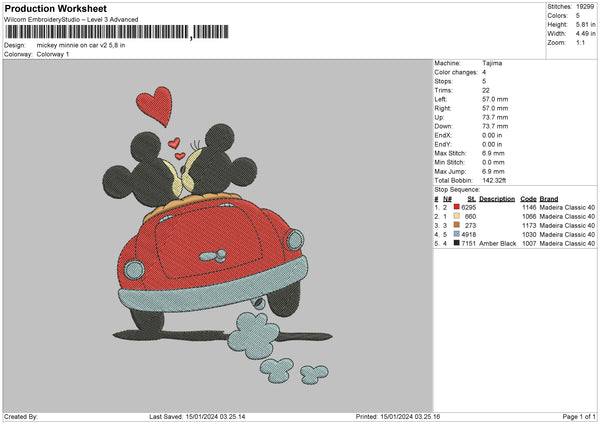Select the EndX value '0.00 in'
The image size is (600, 424).
coord(492,135)
